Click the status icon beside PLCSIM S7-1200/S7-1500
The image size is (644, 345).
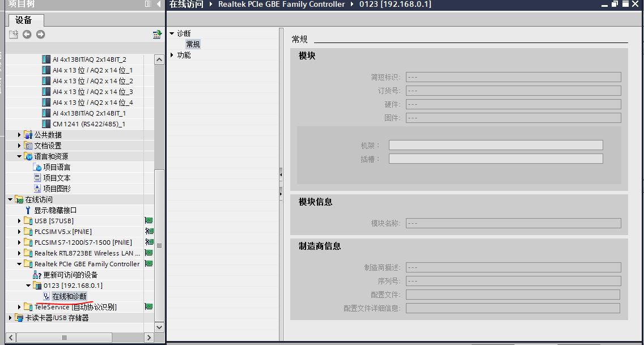(x=149, y=242)
